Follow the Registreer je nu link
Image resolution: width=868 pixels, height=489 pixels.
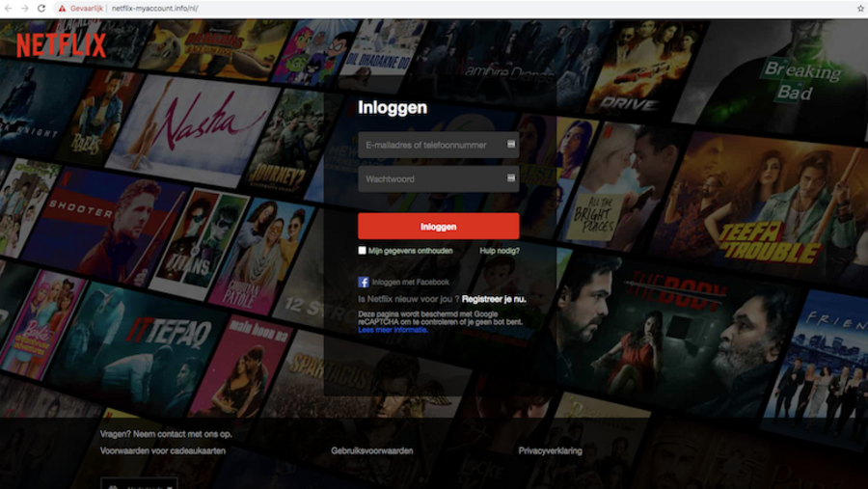(x=494, y=299)
